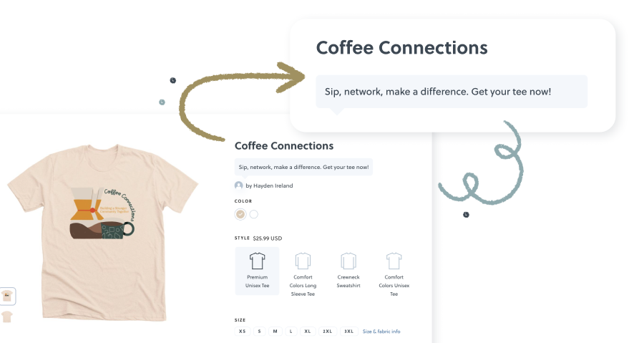Click Hayden Ireland's avatar icon
644x343 pixels.
tap(238, 185)
